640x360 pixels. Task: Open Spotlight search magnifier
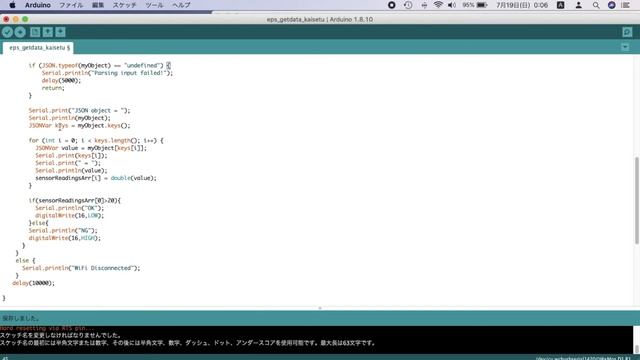coord(596,5)
